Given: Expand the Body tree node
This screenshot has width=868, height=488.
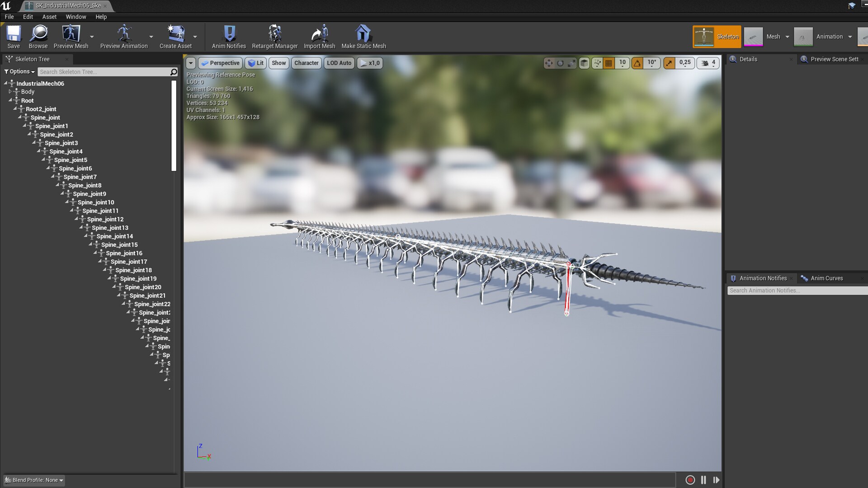Looking at the screenshot, I should point(10,91).
